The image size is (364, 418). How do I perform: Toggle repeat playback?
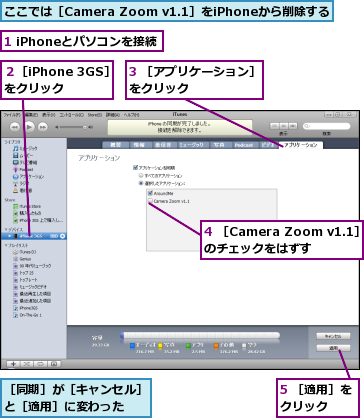click(40, 364)
